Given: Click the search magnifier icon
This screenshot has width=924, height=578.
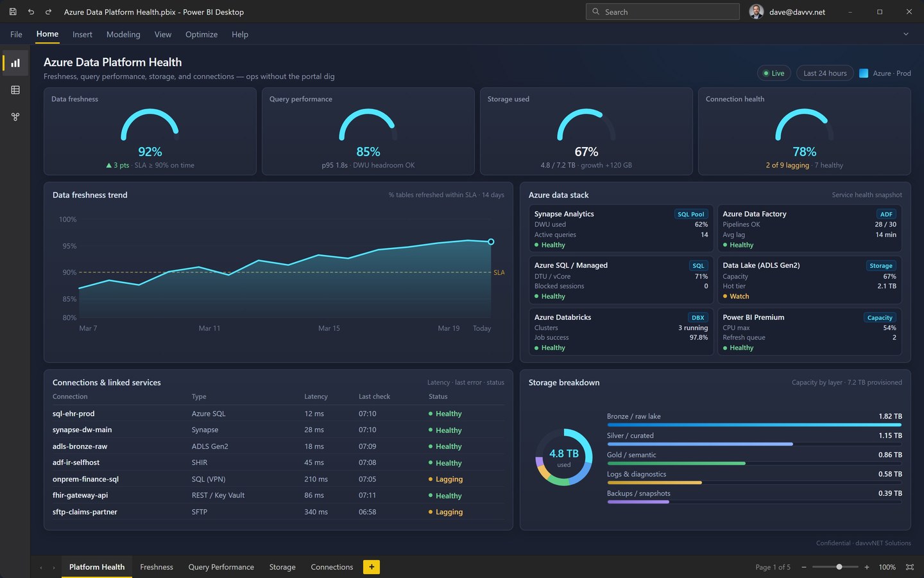Looking at the screenshot, I should click(596, 12).
